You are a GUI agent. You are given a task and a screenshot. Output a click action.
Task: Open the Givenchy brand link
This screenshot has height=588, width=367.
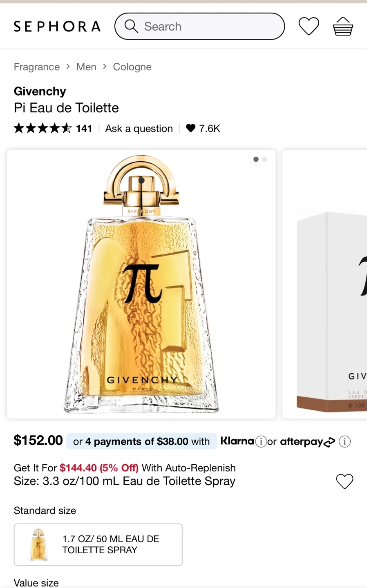[x=40, y=91]
